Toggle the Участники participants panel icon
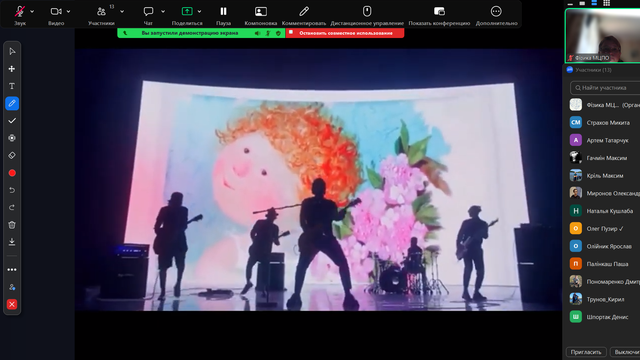Image resolution: width=640 pixels, height=360 pixels. (x=101, y=11)
